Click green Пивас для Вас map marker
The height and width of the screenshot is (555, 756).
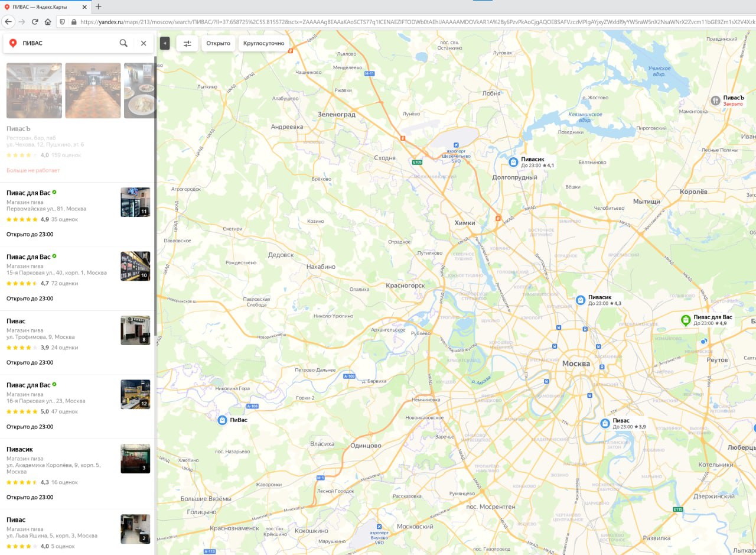[686, 320]
